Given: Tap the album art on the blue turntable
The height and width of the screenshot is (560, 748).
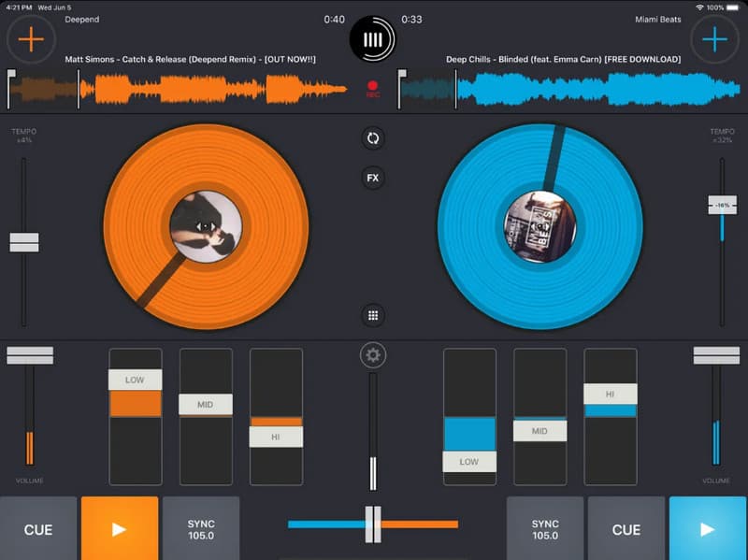Looking at the screenshot, I should pyautogui.click(x=540, y=226).
